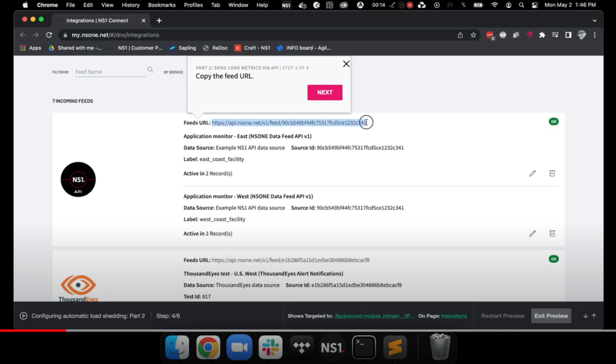Open the ReDoc bookmark

point(215,48)
